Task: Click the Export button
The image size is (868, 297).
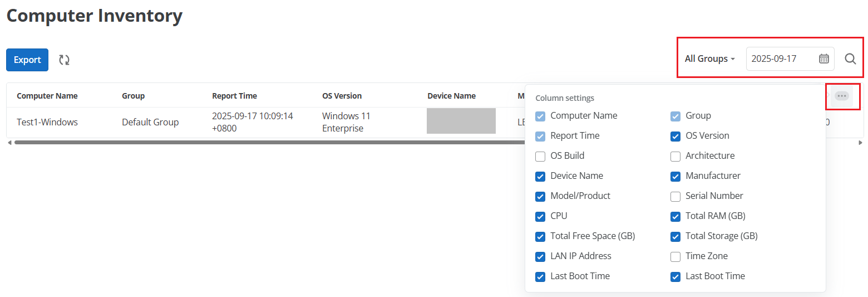Action: click(x=27, y=60)
